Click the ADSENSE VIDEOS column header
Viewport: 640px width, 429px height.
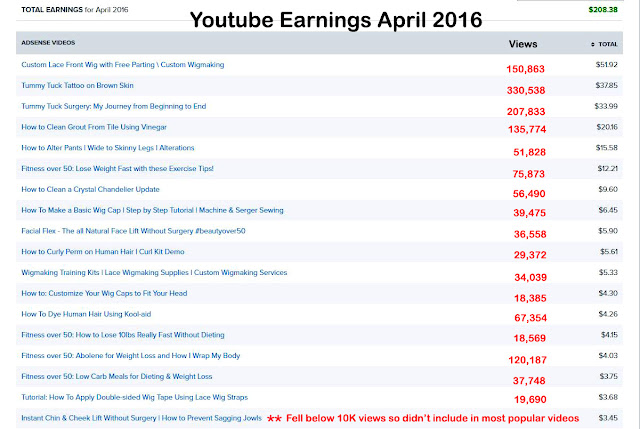click(48, 42)
